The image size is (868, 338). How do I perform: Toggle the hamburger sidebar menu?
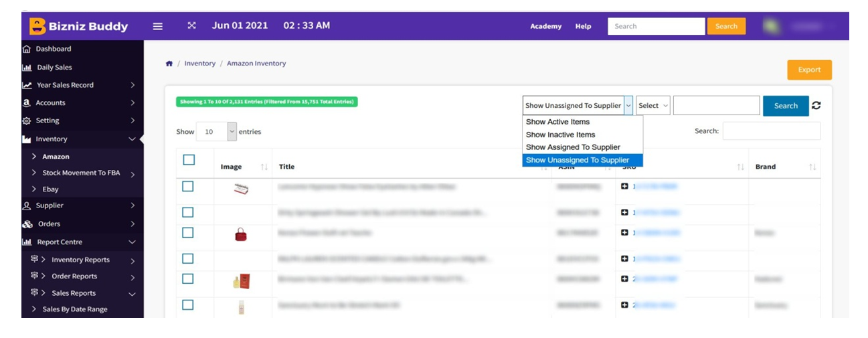[158, 26]
